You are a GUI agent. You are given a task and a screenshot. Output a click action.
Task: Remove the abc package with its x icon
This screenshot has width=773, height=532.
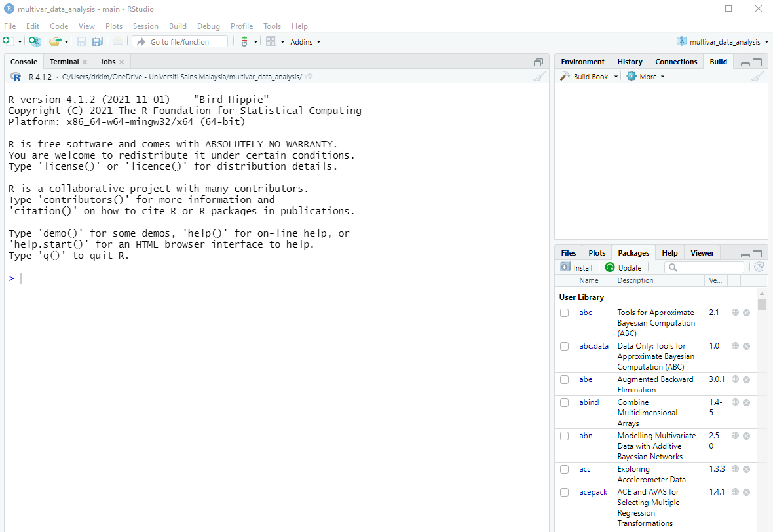pos(746,313)
